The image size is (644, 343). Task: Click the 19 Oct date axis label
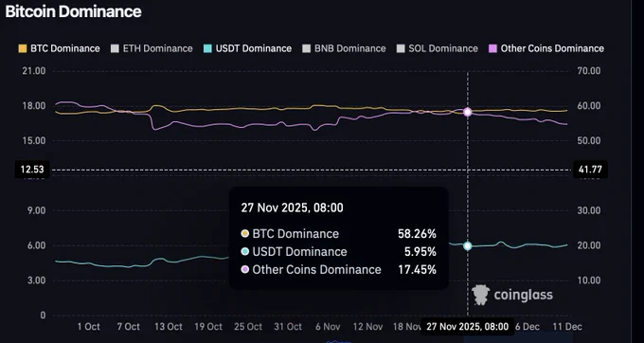pyautogui.click(x=208, y=327)
